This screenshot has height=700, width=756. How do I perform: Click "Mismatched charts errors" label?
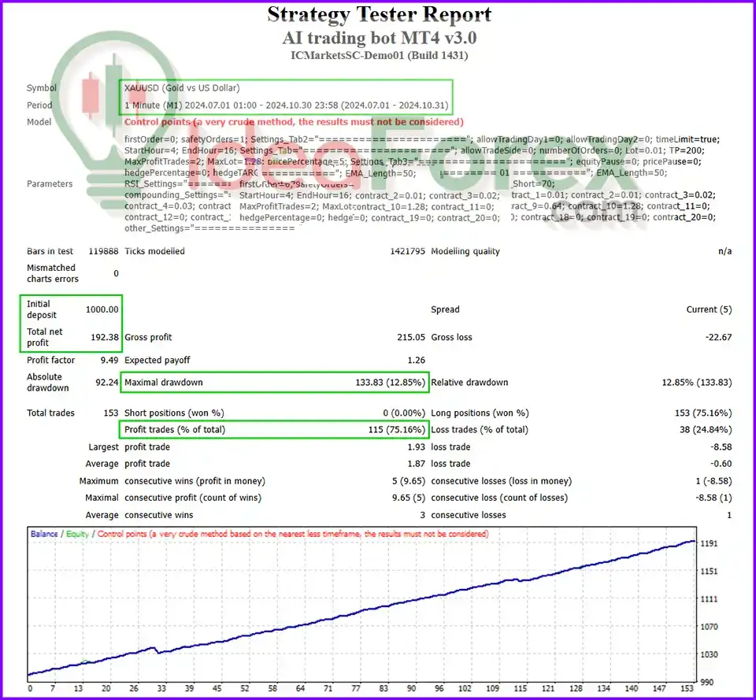pyautogui.click(x=53, y=273)
